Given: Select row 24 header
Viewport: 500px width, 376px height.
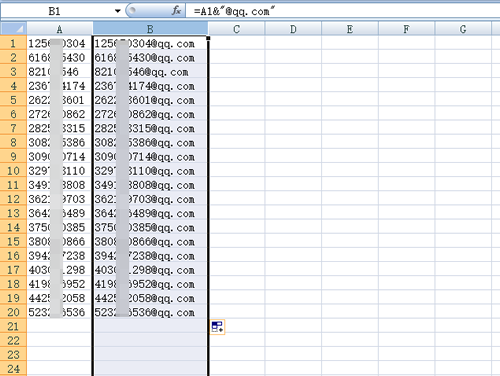Looking at the screenshot, I should [13, 369].
